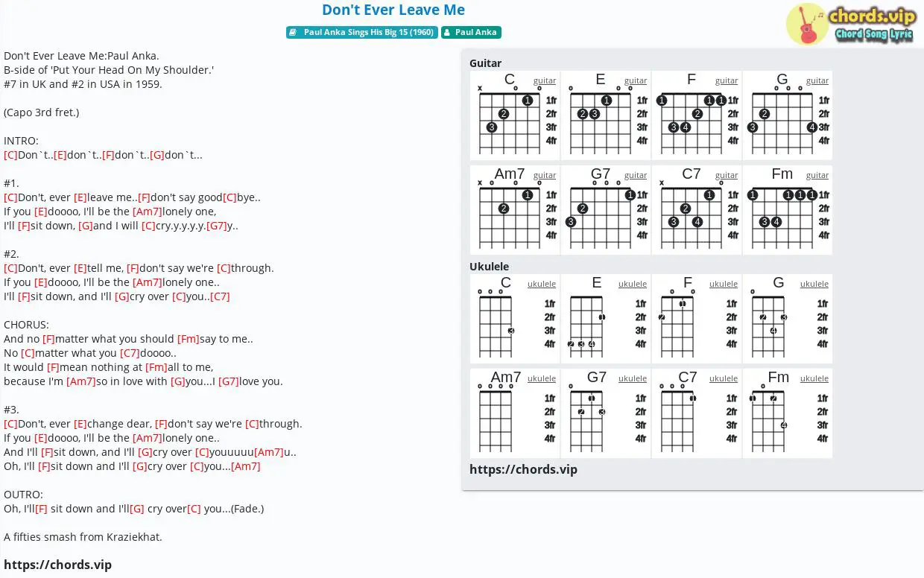Click the [Fm] chord before 'say to me'

coord(189,339)
